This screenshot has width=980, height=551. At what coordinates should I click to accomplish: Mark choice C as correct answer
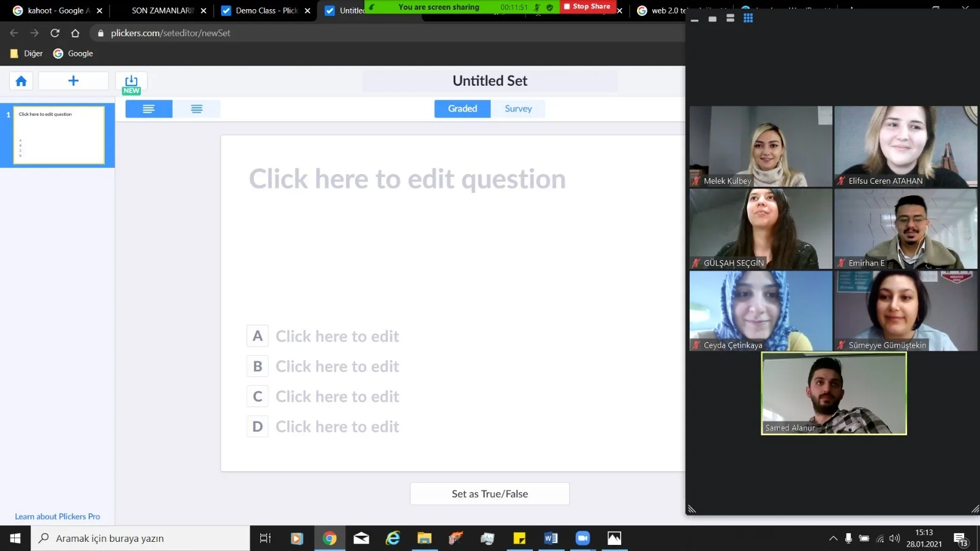click(257, 396)
